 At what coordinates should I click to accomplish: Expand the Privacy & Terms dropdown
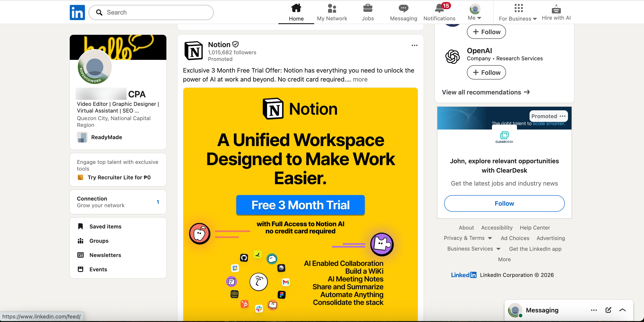tap(468, 238)
